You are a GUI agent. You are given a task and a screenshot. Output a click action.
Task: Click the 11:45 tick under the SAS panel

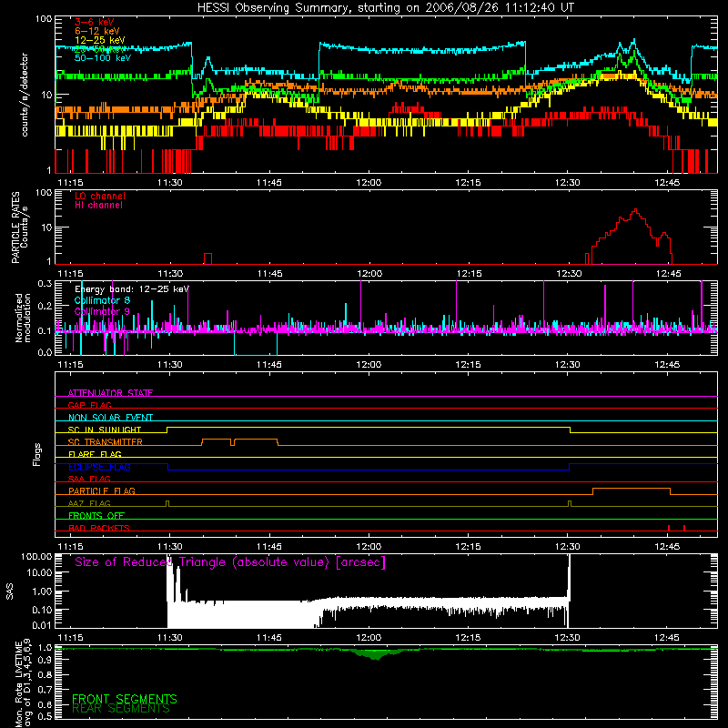[x=269, y=638]
